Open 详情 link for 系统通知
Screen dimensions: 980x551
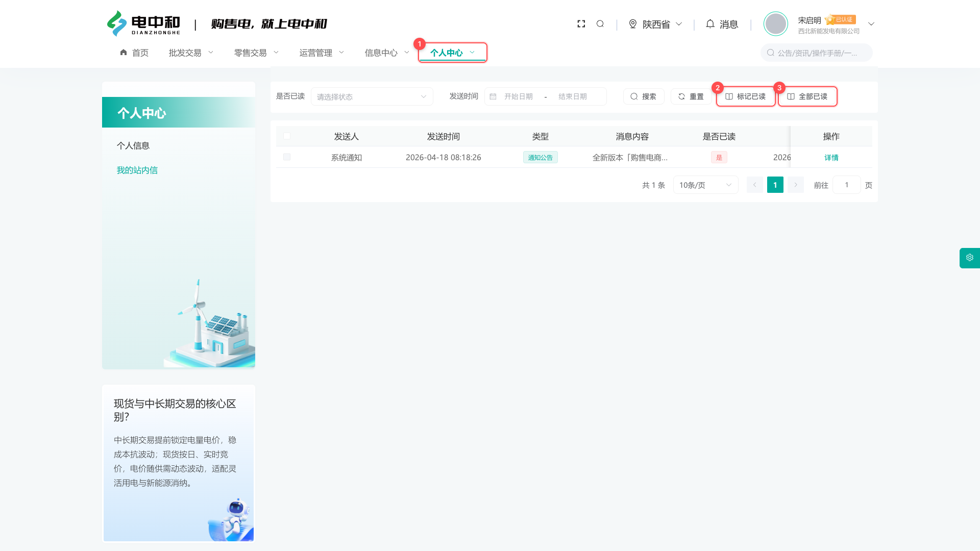tap(831, 158)
